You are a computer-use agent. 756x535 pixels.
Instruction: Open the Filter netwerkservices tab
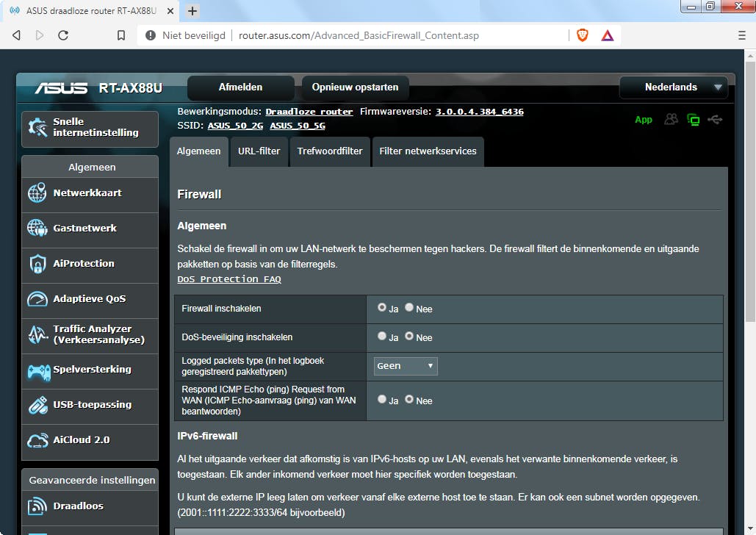(x=428, y=151)
